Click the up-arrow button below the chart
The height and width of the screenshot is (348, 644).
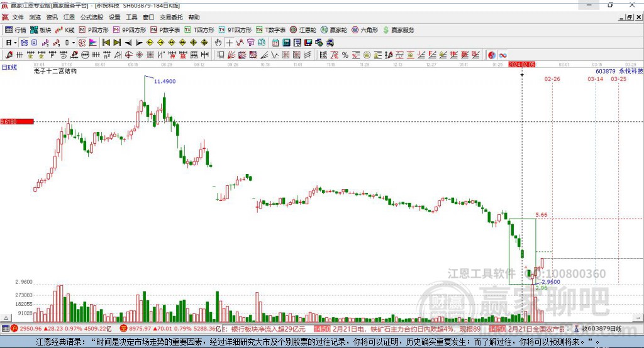pos(6,318)
